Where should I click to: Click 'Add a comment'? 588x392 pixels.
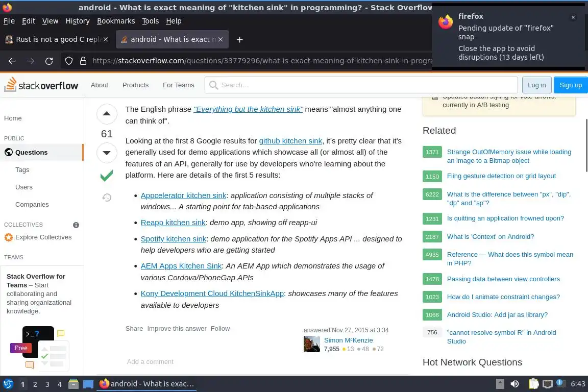[x=150, y=361]
